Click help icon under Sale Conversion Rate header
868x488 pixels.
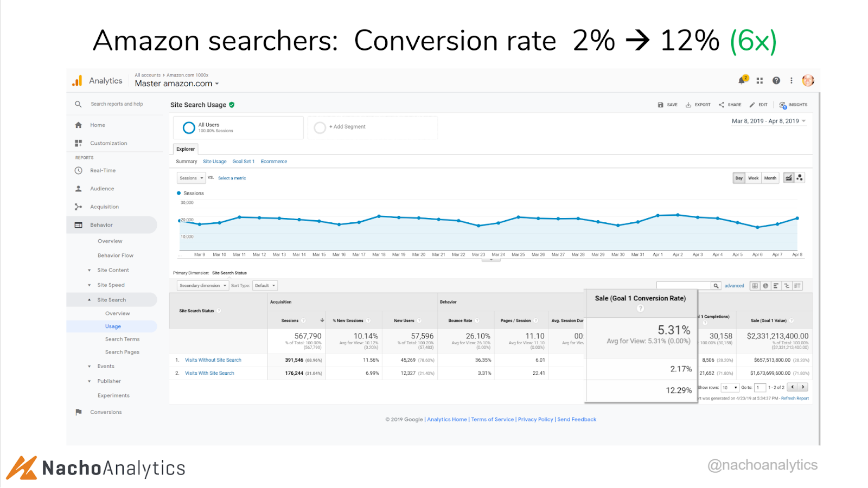pos(640,308)
